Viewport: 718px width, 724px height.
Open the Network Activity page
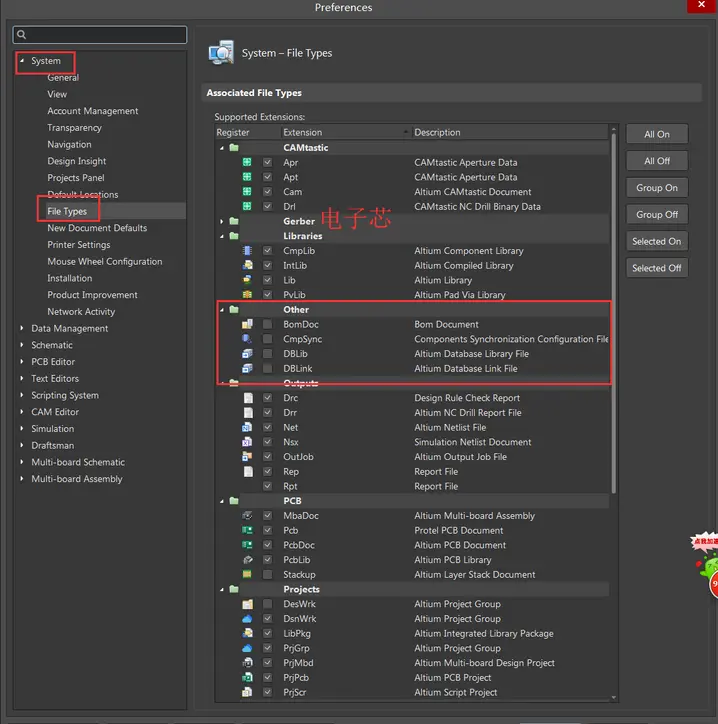81,312
